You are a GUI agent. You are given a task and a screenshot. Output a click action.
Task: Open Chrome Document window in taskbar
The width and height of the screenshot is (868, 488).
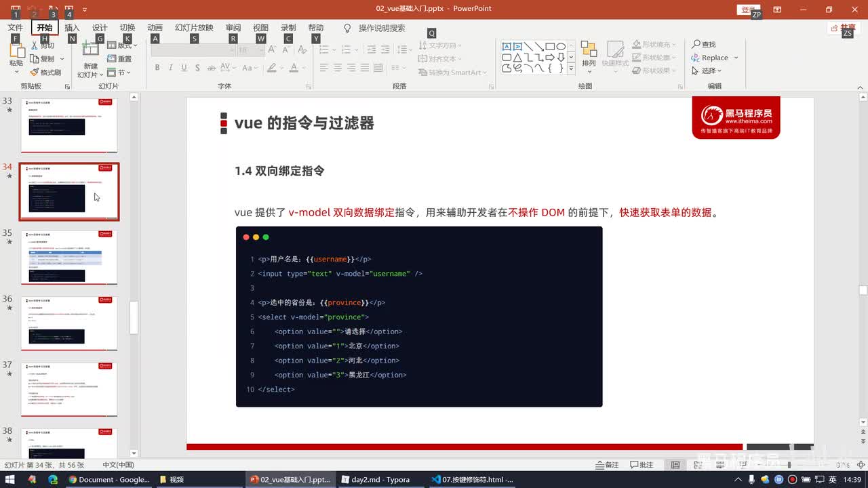coord(108,479)
